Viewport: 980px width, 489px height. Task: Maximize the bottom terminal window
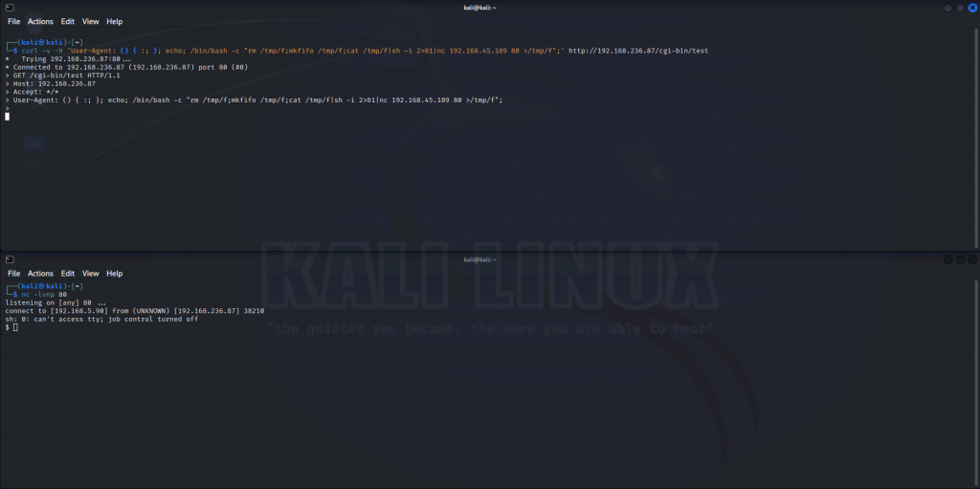tap(960, 259)
